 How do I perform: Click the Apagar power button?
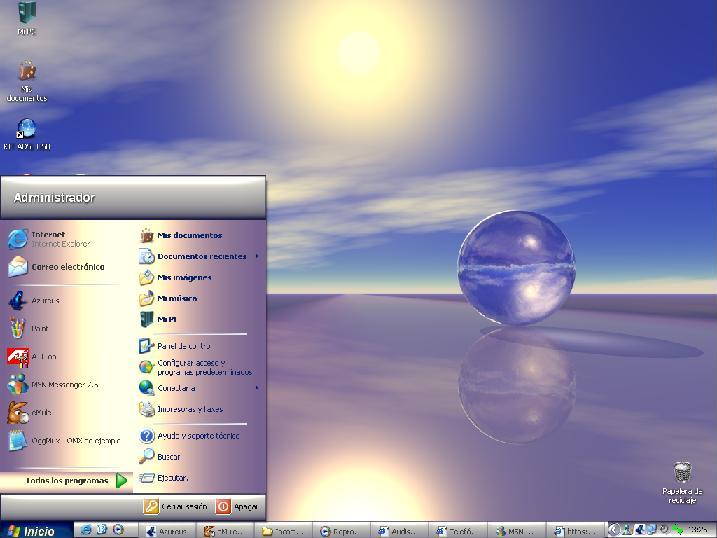point(237,506)
